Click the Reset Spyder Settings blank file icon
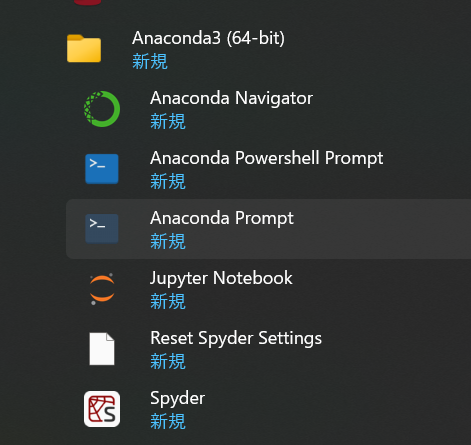 point(102,349)
